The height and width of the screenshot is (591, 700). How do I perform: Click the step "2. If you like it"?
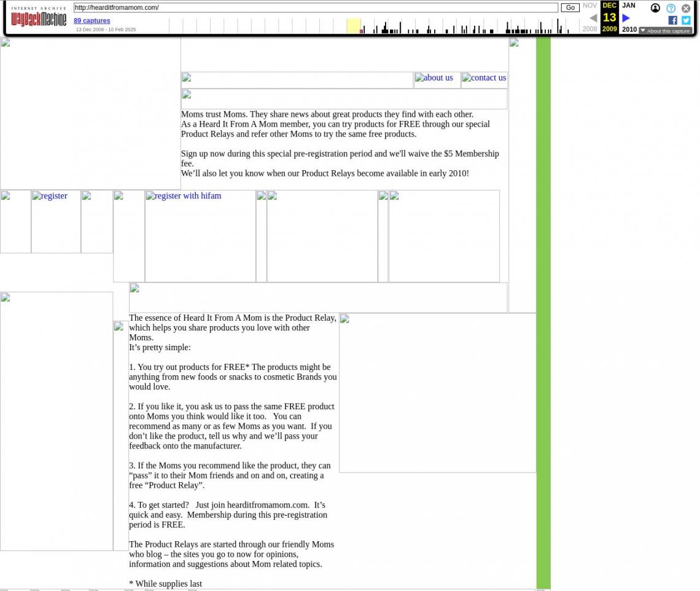click(x=231, y=426)
